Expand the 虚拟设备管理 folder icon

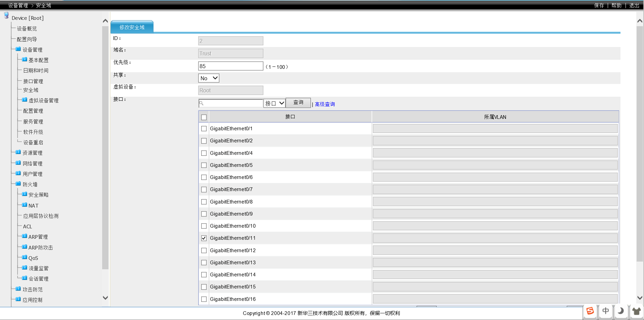[25, 100]
